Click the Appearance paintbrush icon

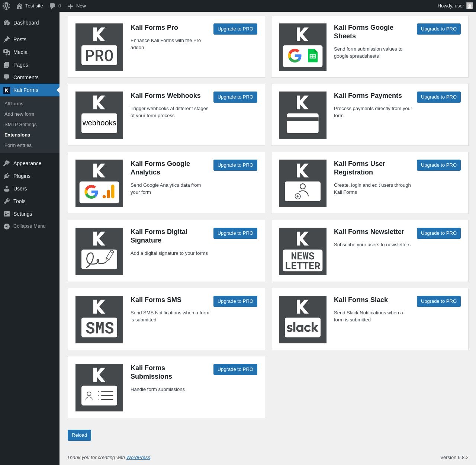tap(7, 163)
